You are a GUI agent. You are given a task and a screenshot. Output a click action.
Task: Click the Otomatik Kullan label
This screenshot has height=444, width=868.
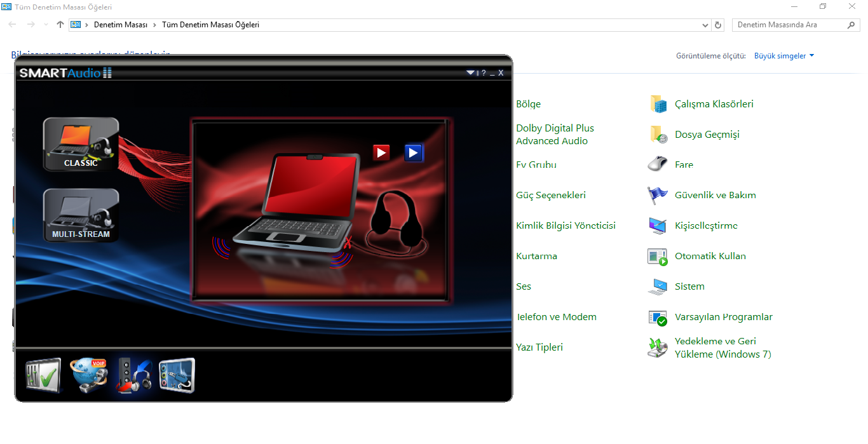tap(710, 256)
